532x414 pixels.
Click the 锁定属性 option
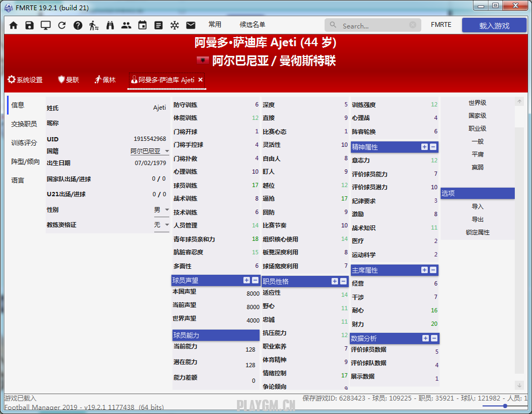[x=477, y=232]
